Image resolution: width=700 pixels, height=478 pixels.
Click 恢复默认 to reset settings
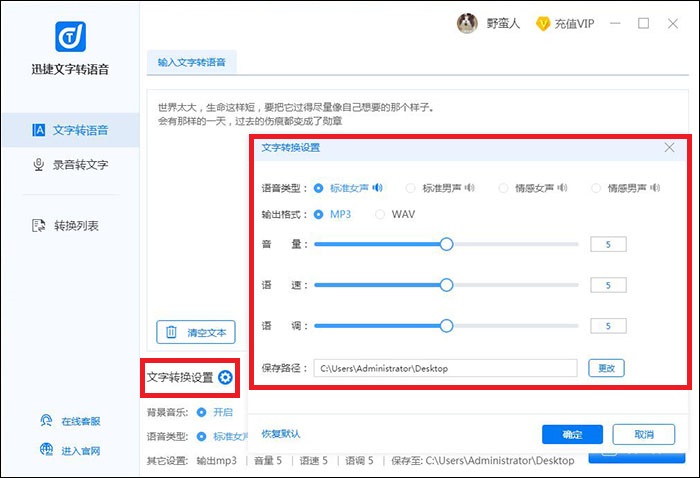pyautogui.click(x=281, y=434)
